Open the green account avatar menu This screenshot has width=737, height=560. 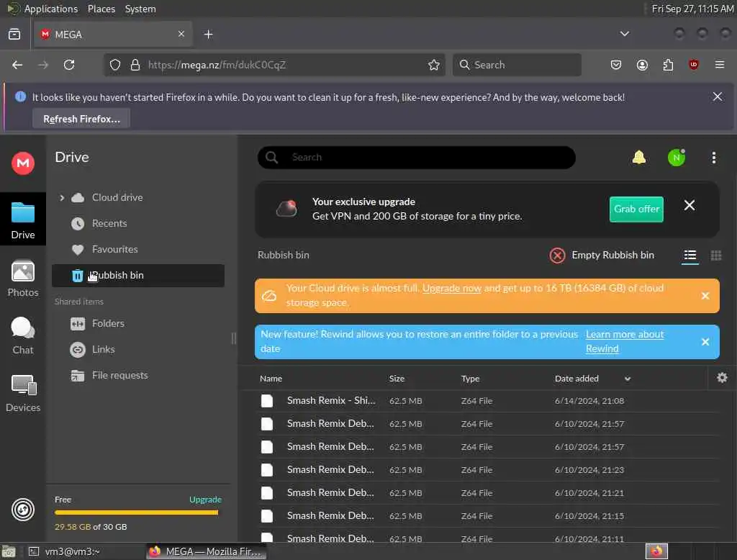676,158
